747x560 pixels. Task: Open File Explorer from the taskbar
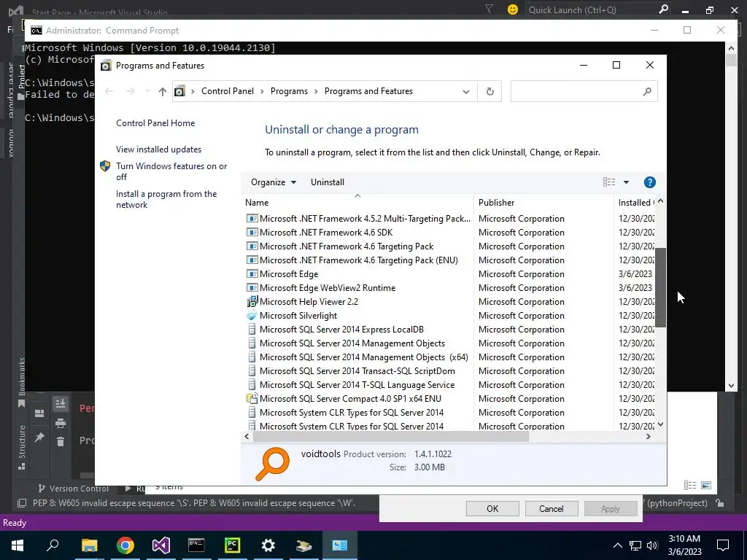click(x=89, y=545)
